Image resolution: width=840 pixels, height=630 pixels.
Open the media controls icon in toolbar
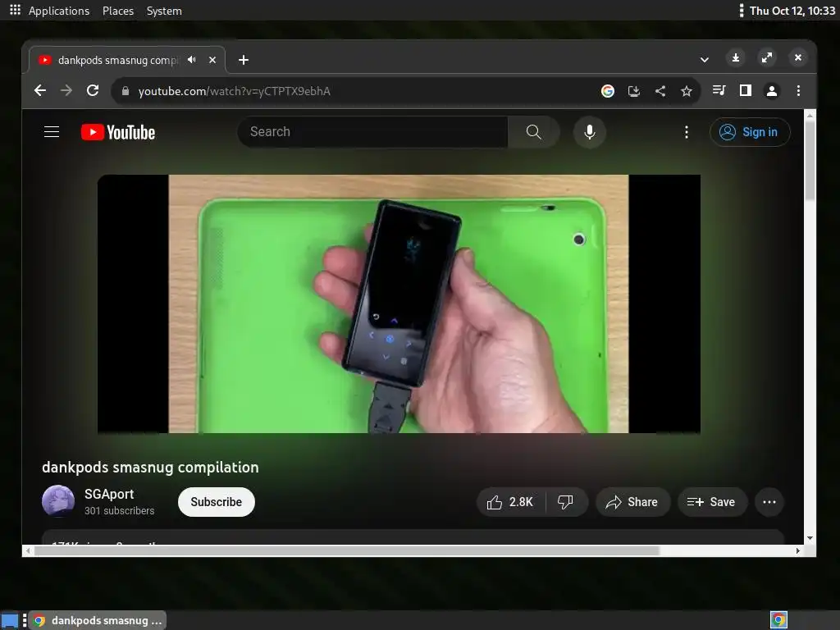click(x=719, y=90)
